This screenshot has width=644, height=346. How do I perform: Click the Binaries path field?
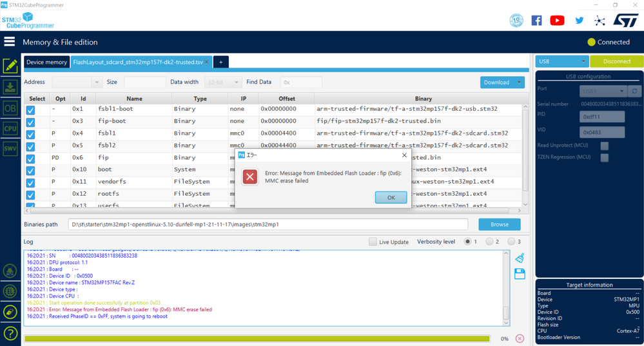point(268,224)
